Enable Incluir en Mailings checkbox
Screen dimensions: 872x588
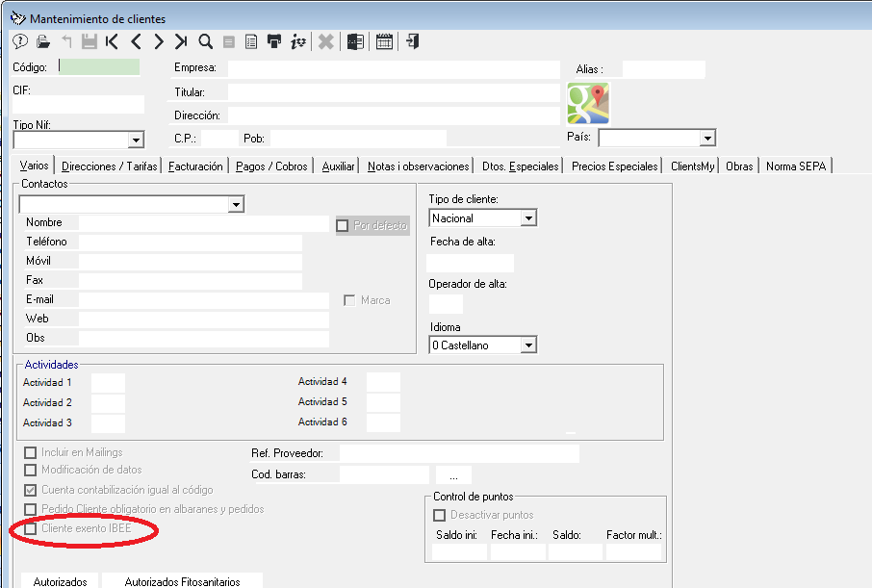coord(31,453)
